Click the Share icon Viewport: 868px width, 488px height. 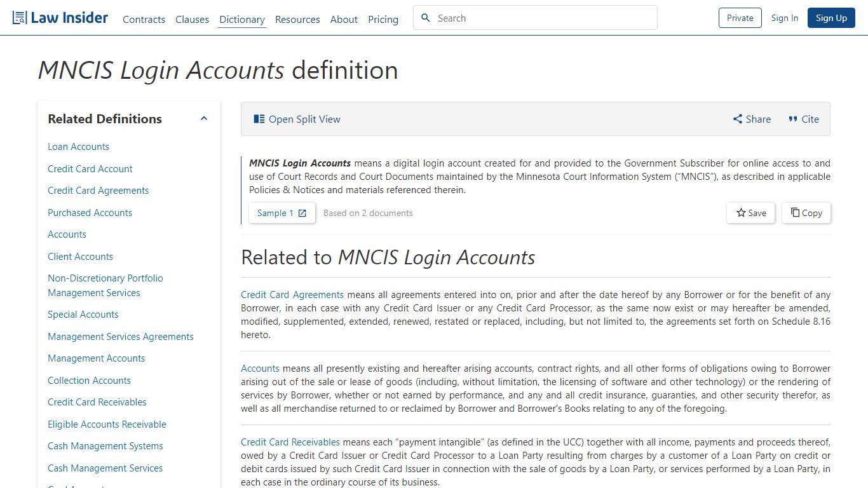click(738, 119)
